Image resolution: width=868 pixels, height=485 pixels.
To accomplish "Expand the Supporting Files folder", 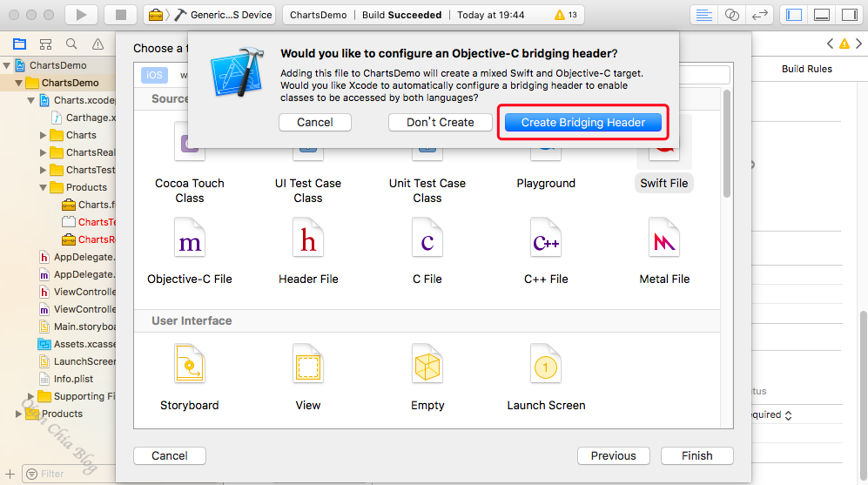I will [31, 396].
